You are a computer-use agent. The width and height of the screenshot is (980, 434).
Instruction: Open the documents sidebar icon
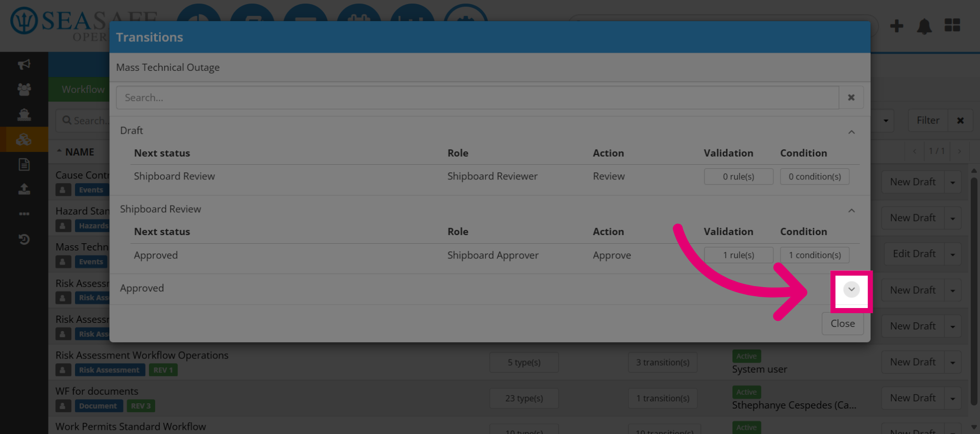tap(24, 164)
